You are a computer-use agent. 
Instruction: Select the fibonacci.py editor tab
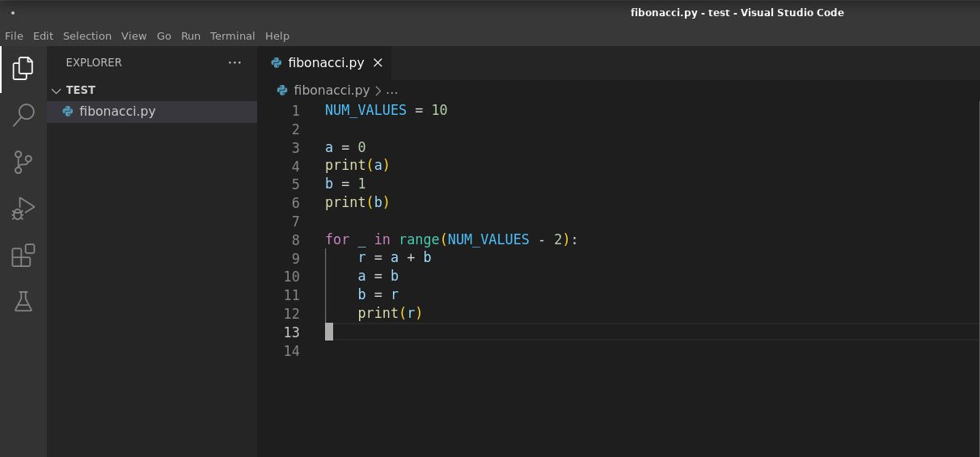coord(326,62)
